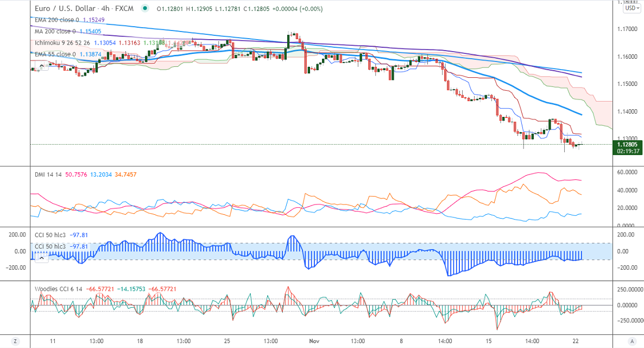644x348 pixels.
Task: Click MA 200 value 1.15405
Action: pyautogui.click(x=90, y=31)
